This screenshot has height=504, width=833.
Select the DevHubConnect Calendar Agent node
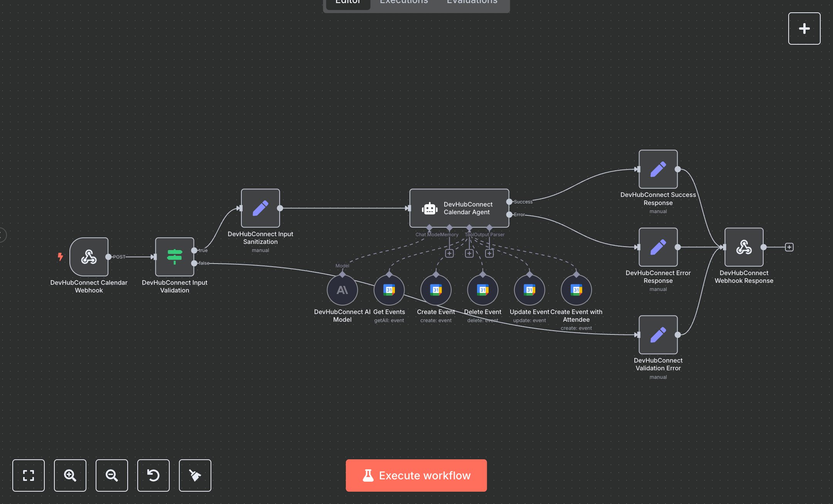tap(459, 208)
